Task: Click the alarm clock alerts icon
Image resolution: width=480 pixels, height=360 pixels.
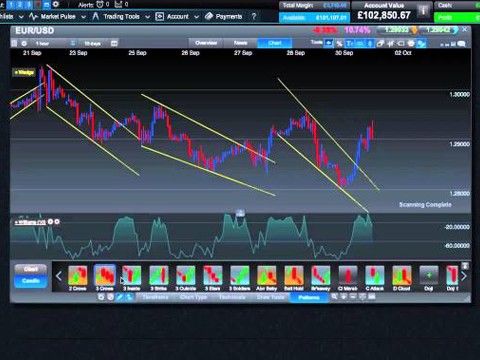Action: [100, 4]
